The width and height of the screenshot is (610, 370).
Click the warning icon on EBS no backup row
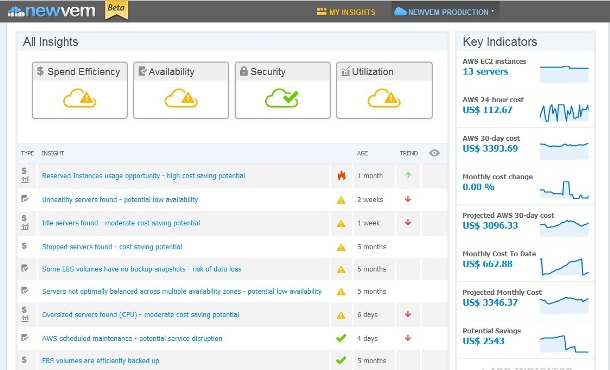[x=341, y=269]
